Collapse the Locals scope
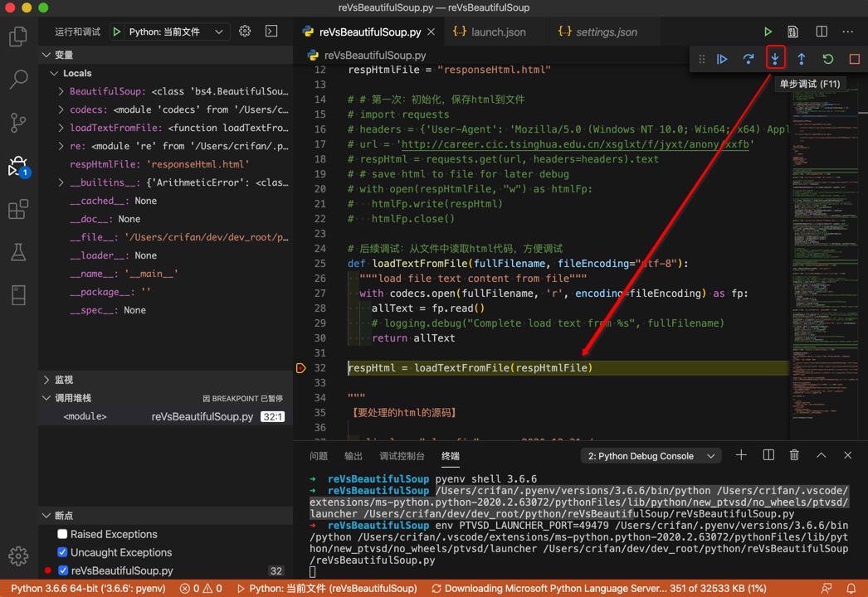Screen dimensions: 868x597 (x=54, y=73)
